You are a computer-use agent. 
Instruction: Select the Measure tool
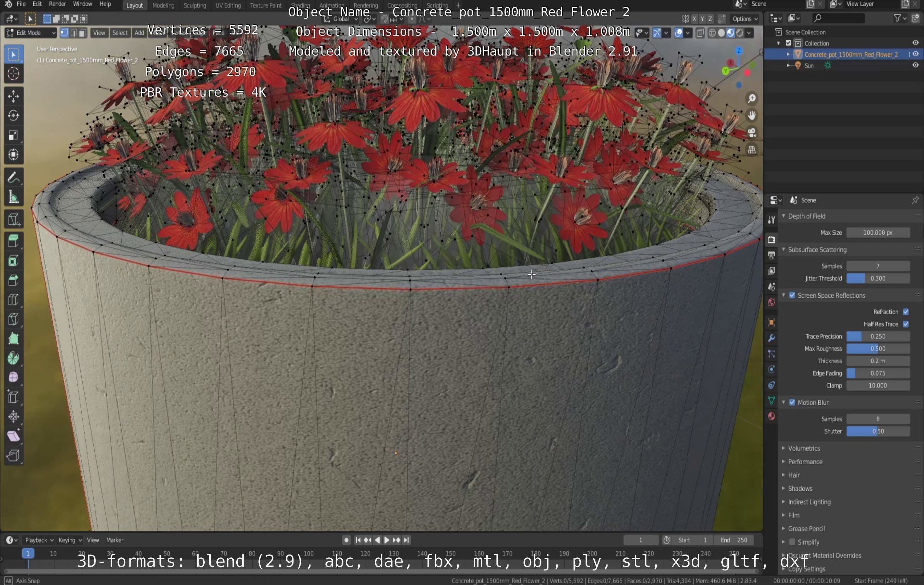(13, 197)
